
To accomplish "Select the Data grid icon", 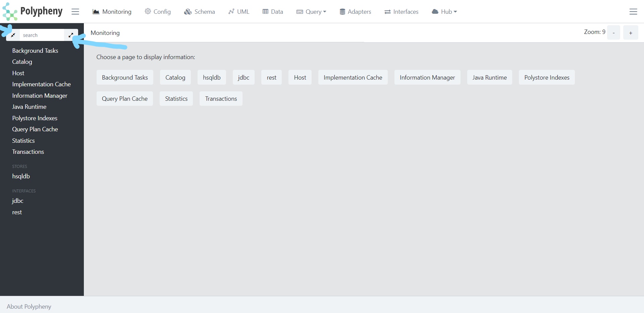I will click(266, 11).
